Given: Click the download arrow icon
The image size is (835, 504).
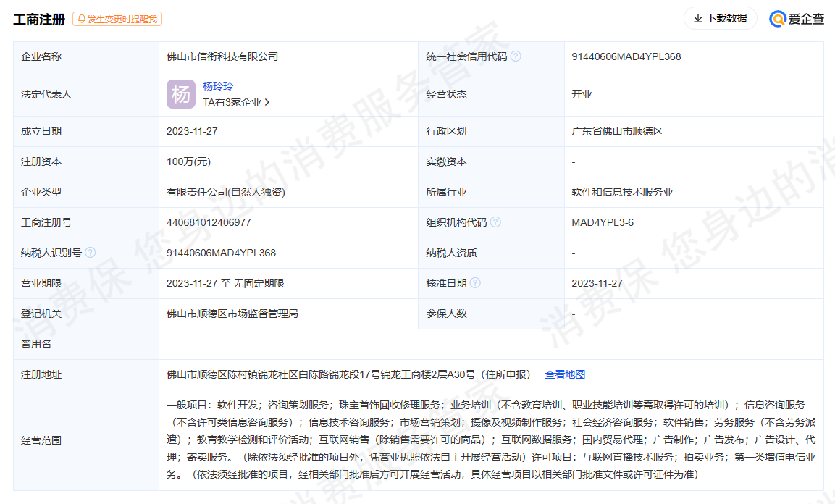Looking at the screenshot, I should coord(697,19).
